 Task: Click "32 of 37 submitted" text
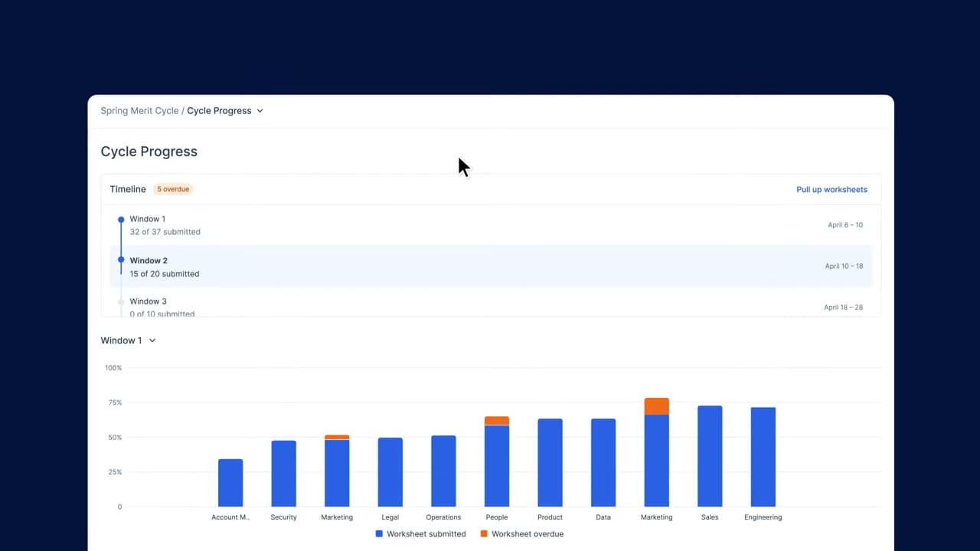165,232
